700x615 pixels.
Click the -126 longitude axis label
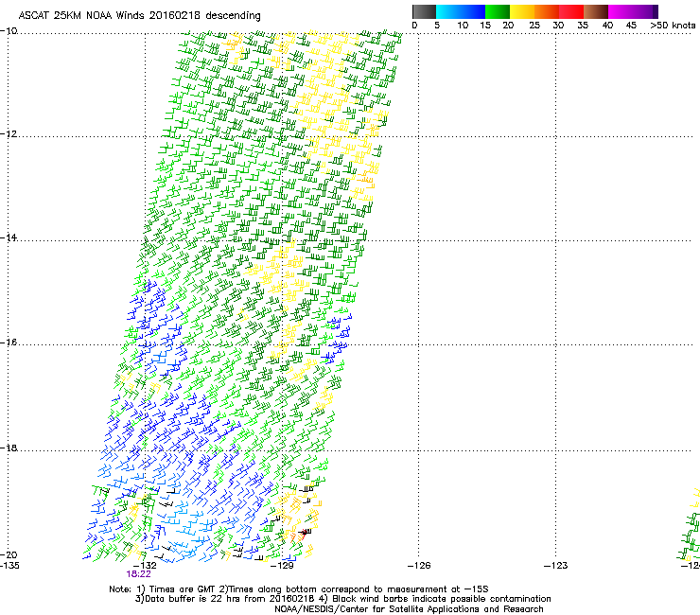pos(419,566)
